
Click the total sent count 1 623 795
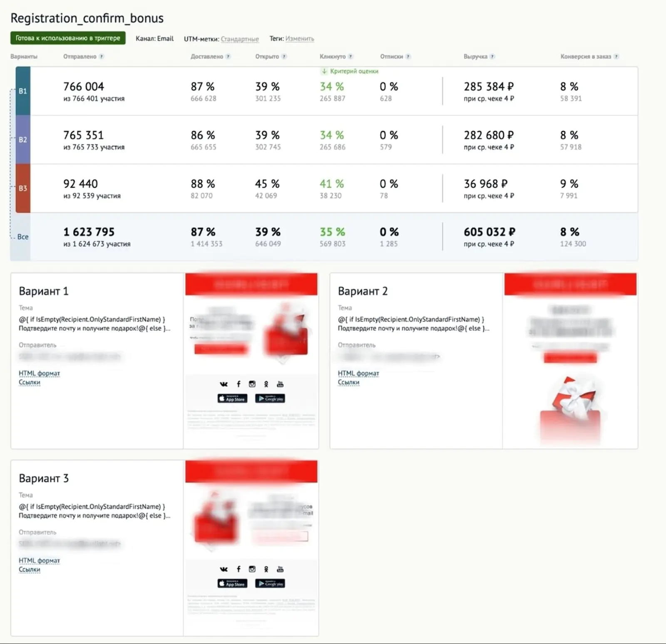(x=89, y=232)
